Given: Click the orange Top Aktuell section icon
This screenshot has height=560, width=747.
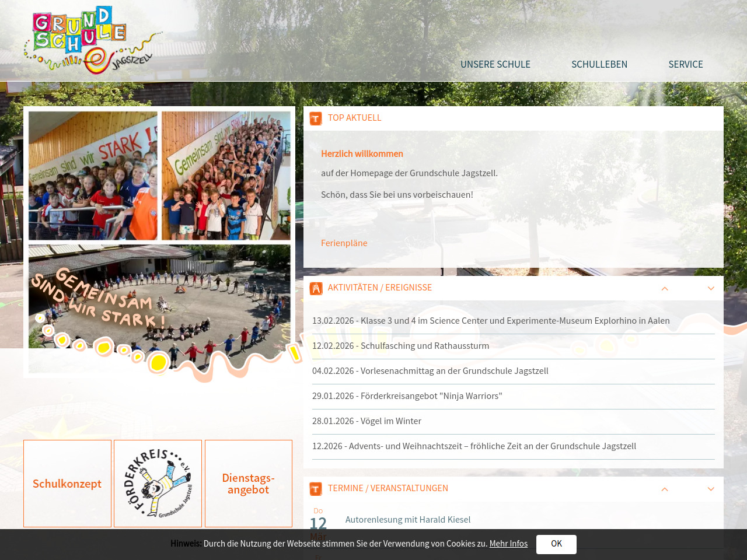Looking at the screenshot, I should [x=316, y=118].
